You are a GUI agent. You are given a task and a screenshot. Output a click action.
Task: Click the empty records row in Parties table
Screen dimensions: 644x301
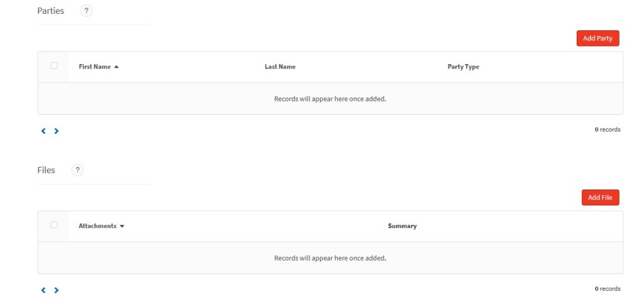[330, 99]
